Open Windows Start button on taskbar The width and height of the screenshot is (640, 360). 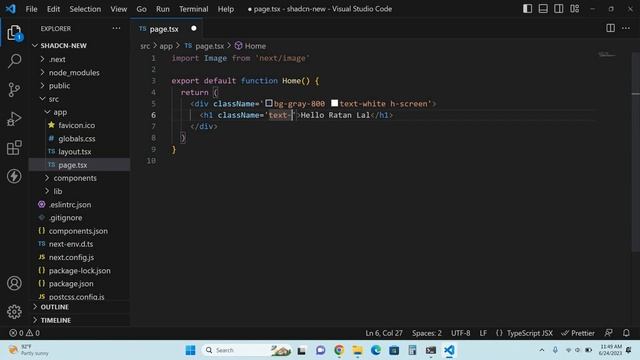coord(190,350)
